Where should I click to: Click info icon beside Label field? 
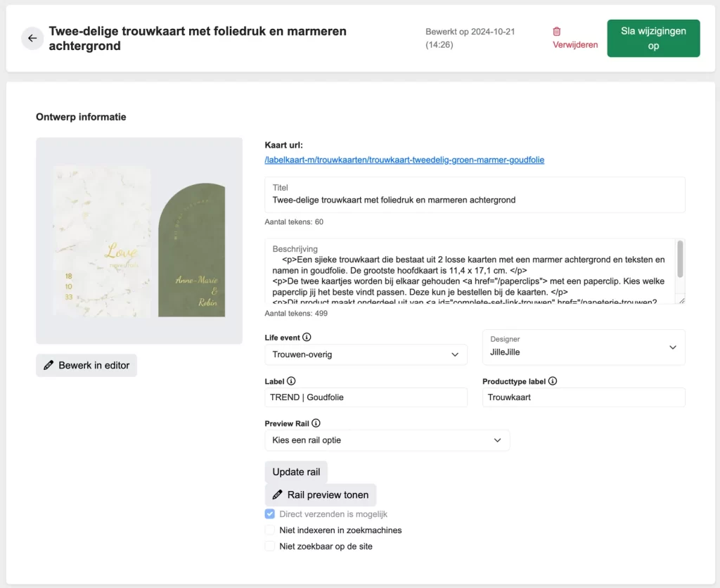point(291,381)
